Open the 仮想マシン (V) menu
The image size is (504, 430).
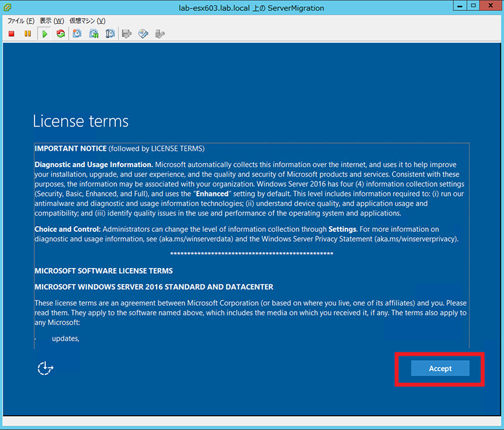[x=87, y=21]
